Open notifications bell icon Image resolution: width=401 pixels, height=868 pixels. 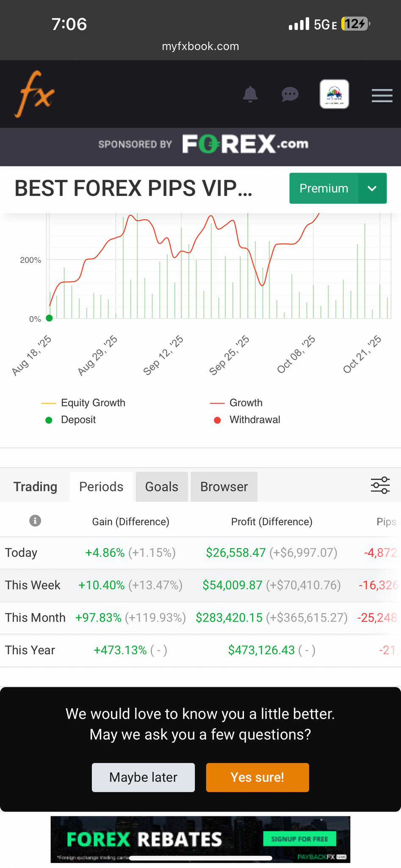(250, 94)
